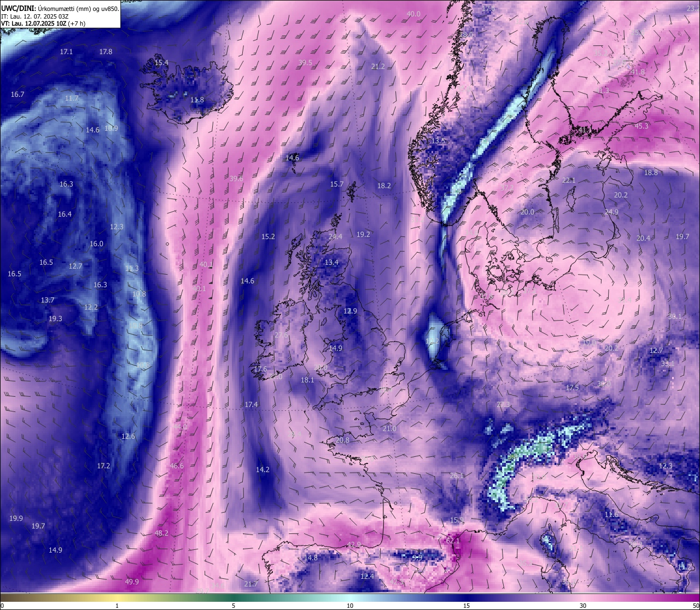This screenshot has width=700, height=610.
Task: Click the 21.2 value label
Action: (x=378, y=66)
